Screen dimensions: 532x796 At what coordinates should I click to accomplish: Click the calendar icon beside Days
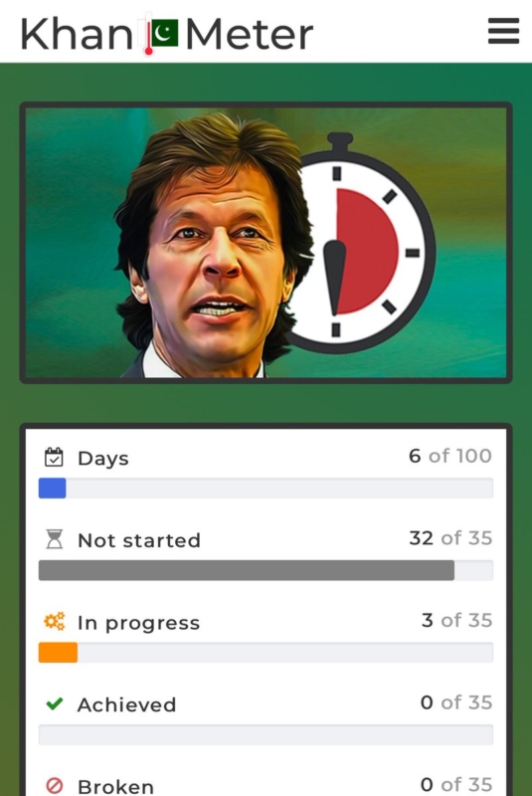[54, 457]
